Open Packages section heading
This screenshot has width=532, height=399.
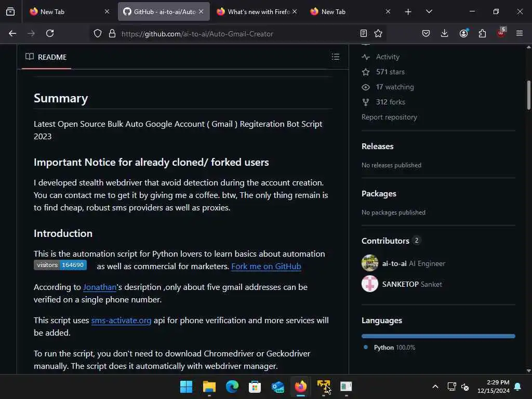(379, 193)
